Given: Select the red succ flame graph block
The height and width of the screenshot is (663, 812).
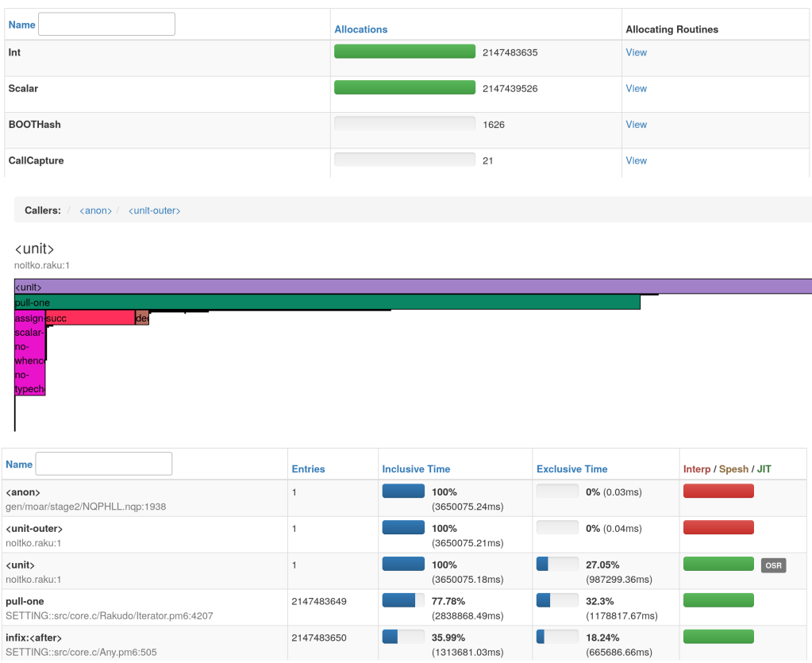Looking at the screenshot, I should click(x=90, y=318).
